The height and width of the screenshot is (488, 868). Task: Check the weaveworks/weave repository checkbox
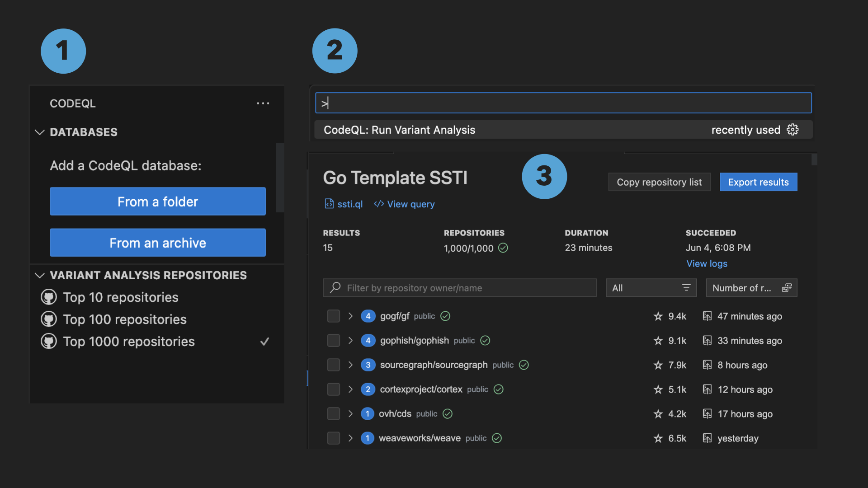[x=333, y=438]
